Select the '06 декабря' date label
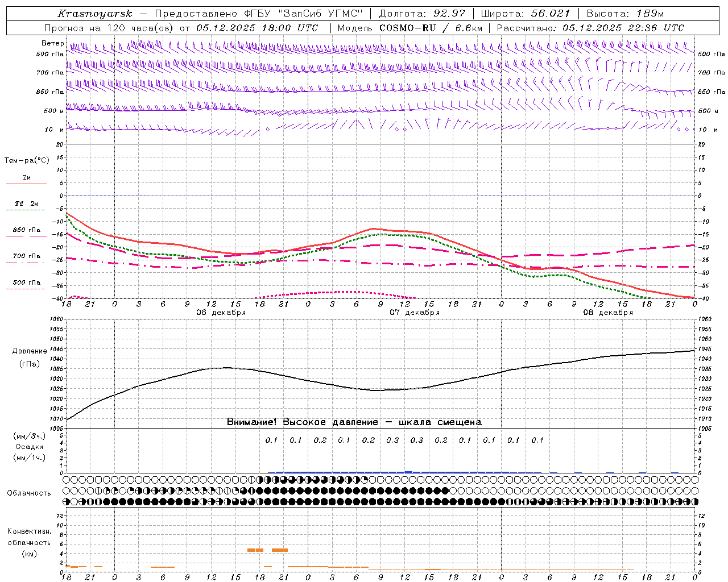 (221, 312)
